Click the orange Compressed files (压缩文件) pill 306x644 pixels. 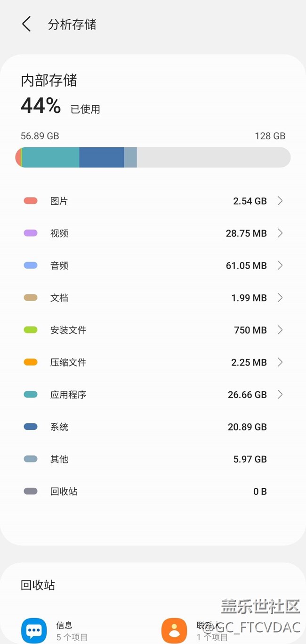(31, 362)
